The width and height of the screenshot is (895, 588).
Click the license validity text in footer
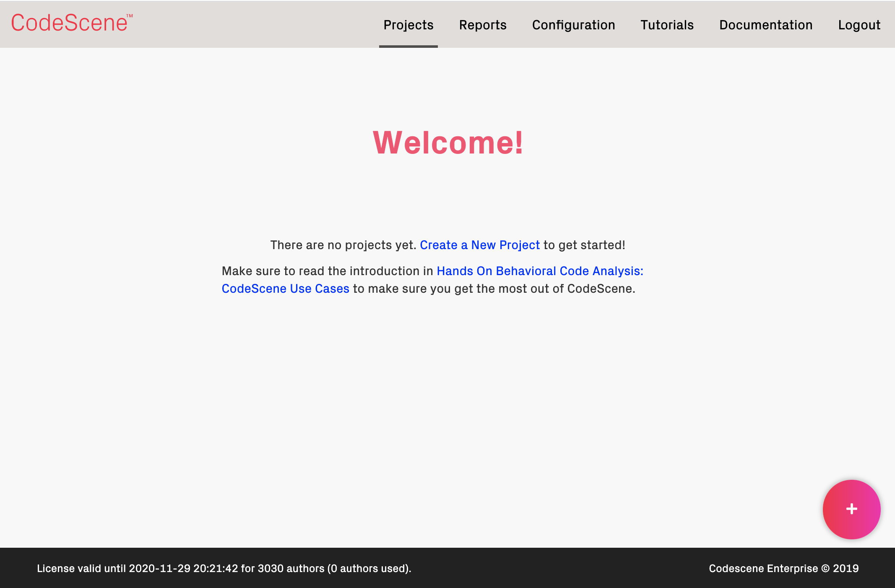[x=224, y=568]
